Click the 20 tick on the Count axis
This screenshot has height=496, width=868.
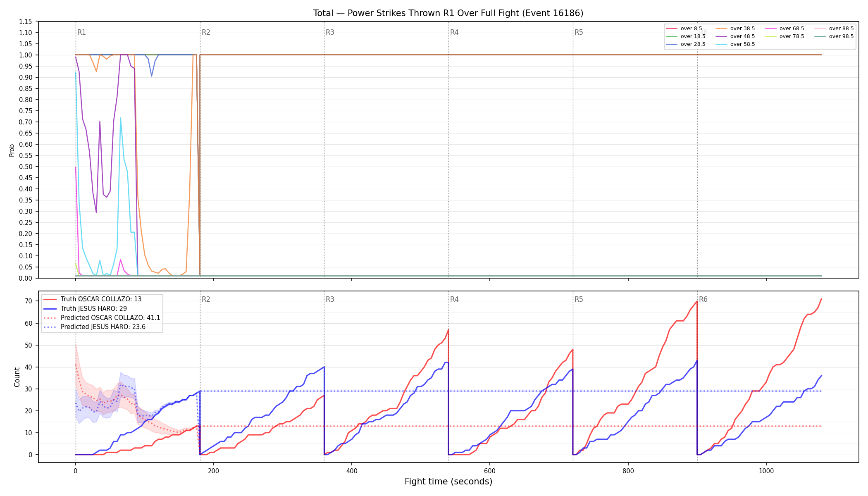(28, 411)
